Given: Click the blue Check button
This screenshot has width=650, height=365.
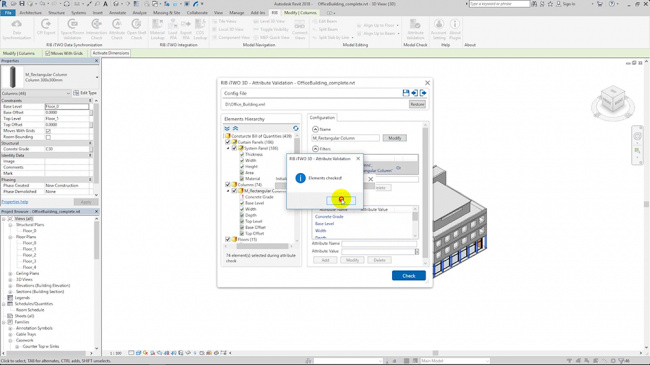Looking at the screenshot, I should pos(409,276).
